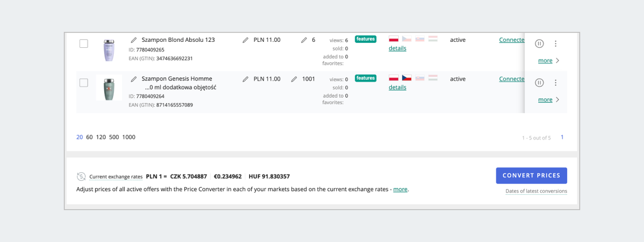Click quantity pencil next to 1001
The width and height of the screenshot is (644, 242).
(x=294, y=79)
